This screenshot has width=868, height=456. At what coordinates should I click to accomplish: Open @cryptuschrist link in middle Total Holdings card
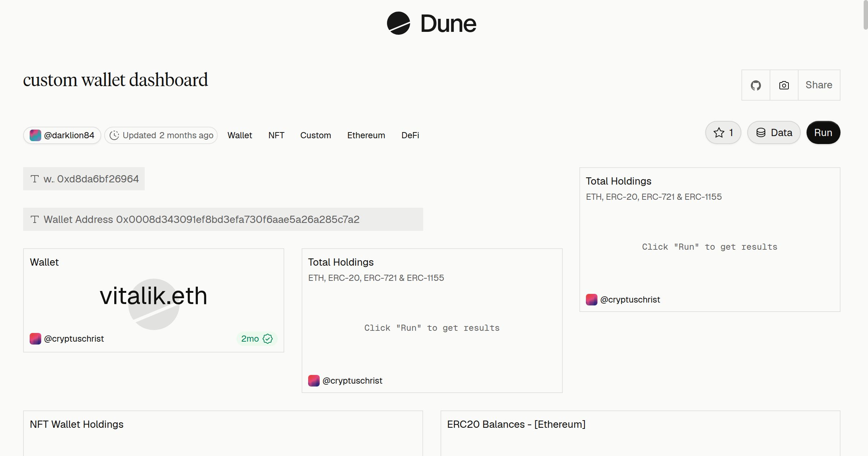tap(352, 381)
